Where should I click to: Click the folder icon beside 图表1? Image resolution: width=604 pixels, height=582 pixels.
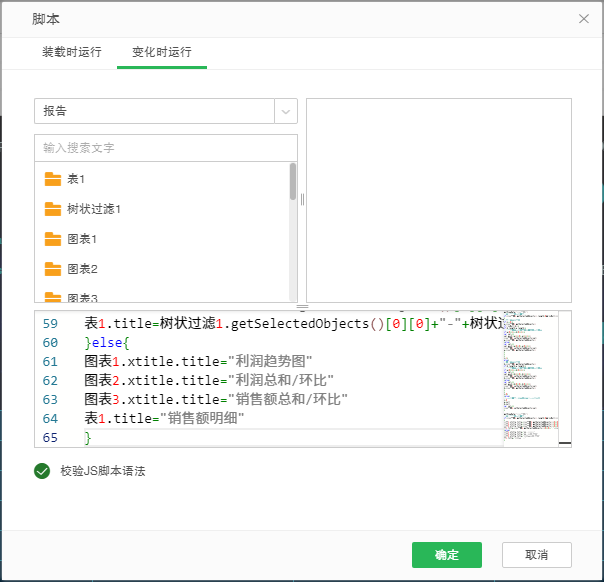pyautogui.click(x=53, y=239)
